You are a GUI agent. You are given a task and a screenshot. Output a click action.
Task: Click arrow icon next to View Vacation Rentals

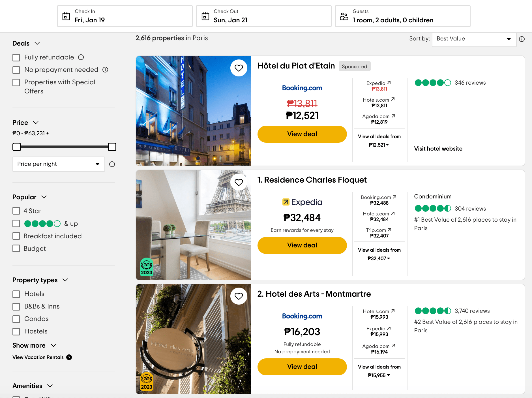coord(69,357)
